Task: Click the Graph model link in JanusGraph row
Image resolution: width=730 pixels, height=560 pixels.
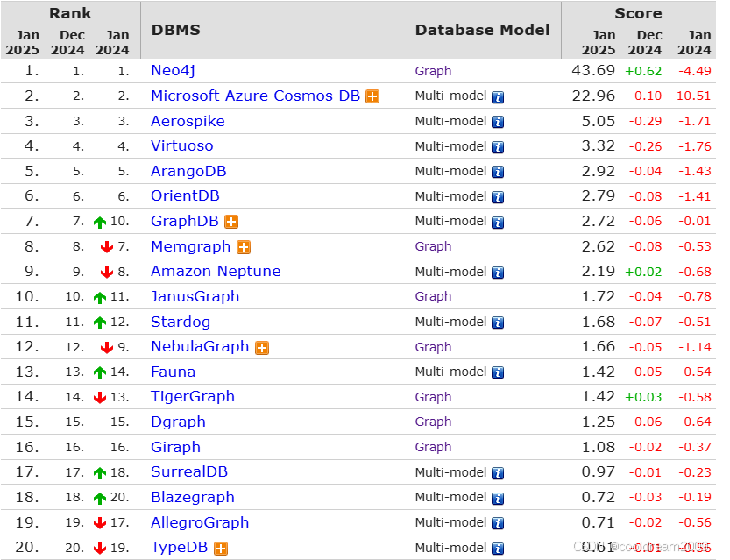Action: (x=433, y=296)
